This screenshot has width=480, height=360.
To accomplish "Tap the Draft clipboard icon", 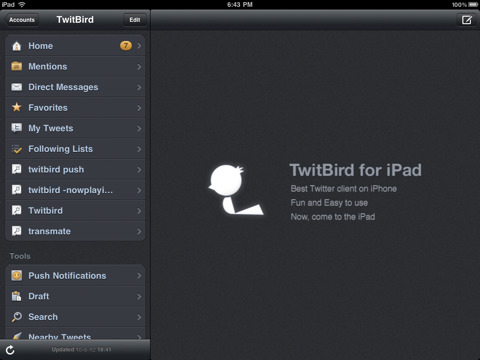I will [x=16, y=296].
